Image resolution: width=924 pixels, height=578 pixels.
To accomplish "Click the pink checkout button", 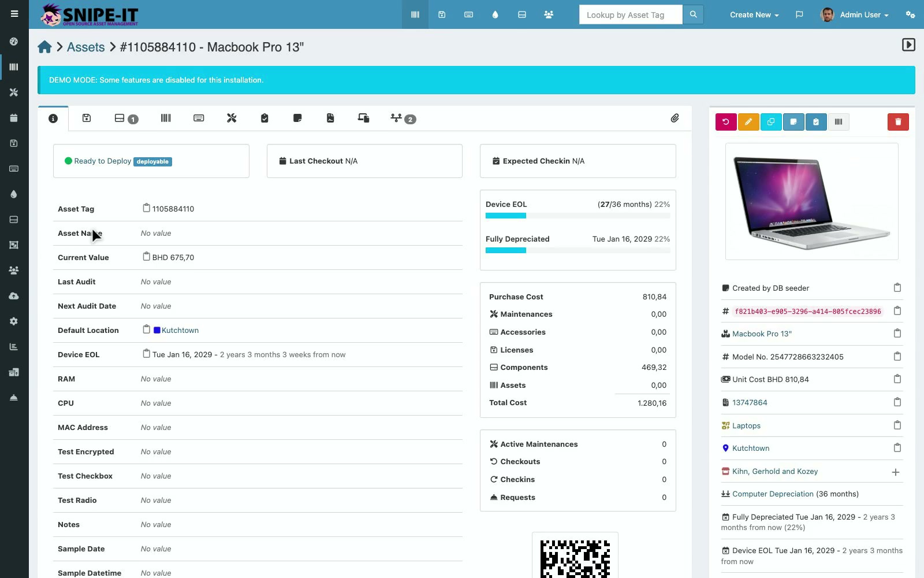I will 726,122.
